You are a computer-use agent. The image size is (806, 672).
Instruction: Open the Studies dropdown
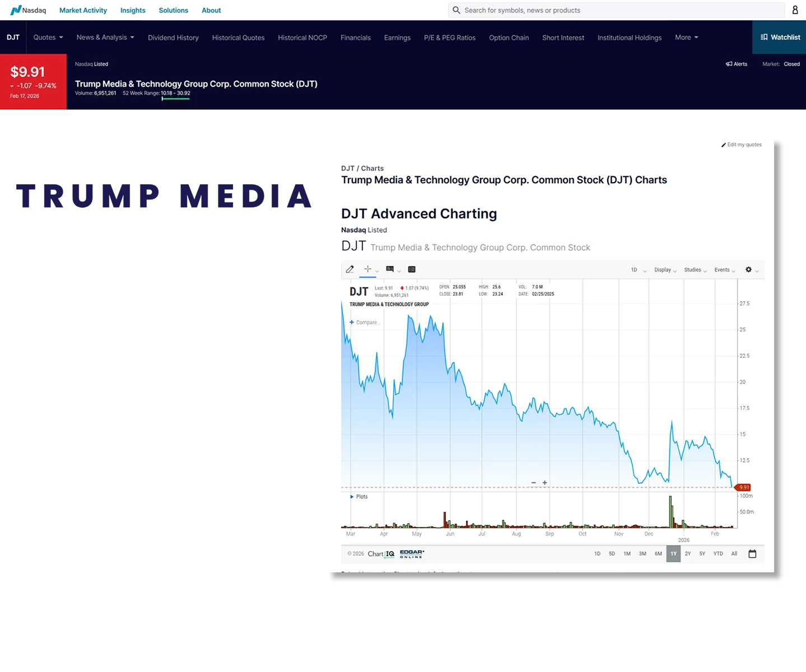point(696,270)
